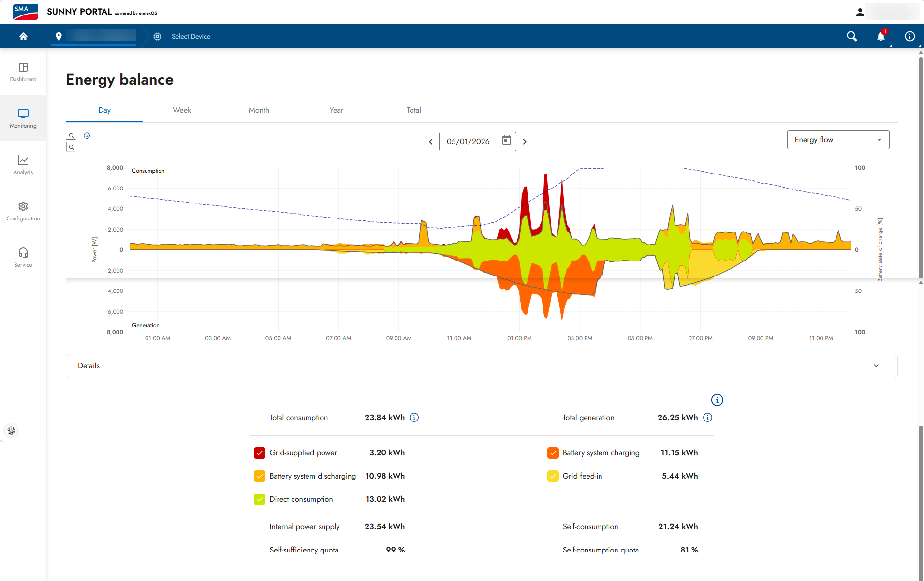The height and width of the screenshot is (581, 924).
Task: Open the Energy flow dropdown
Action: (x=838, y=140)
